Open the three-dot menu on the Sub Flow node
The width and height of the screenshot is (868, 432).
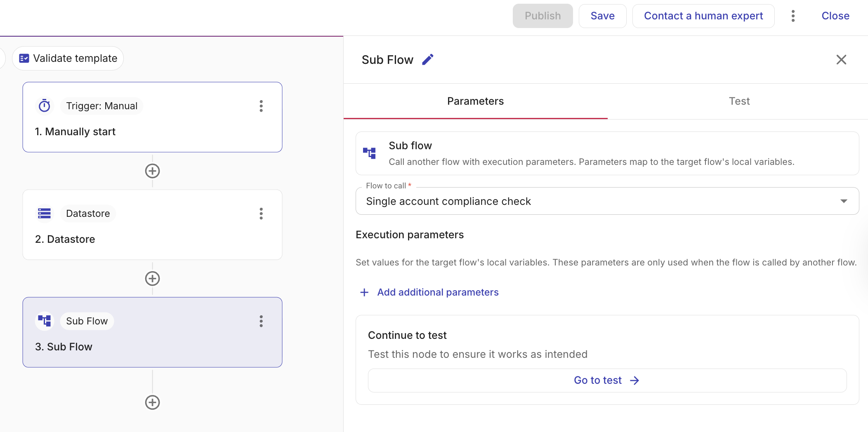(x=261, y=321)
